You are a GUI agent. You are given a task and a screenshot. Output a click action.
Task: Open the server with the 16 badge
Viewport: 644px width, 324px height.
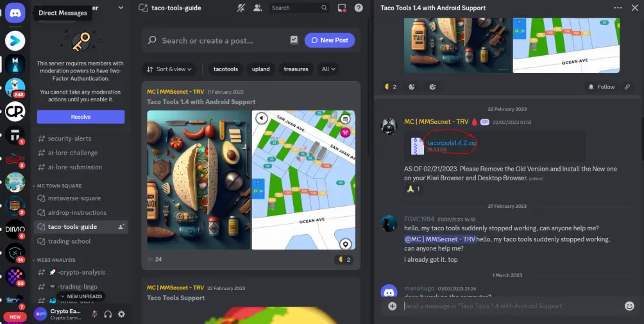pyautogui.click(x=15, y=253)
